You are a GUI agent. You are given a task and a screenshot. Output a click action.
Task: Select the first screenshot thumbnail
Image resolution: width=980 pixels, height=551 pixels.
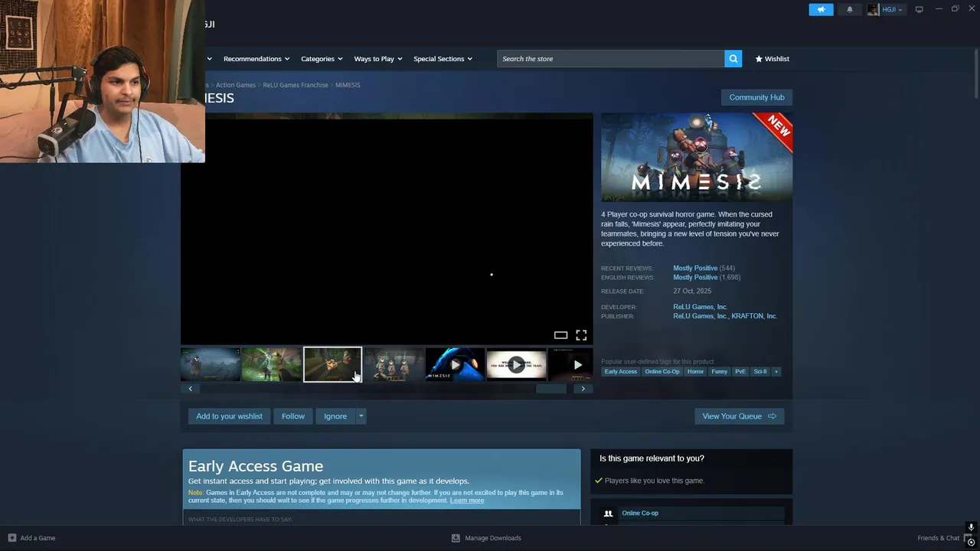point(211,364)
